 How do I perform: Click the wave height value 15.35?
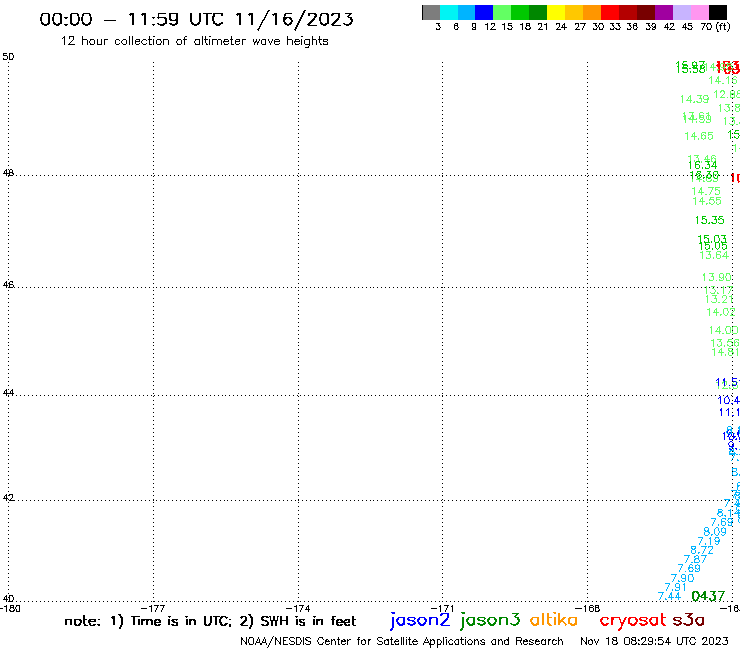(x=709, y=220)
